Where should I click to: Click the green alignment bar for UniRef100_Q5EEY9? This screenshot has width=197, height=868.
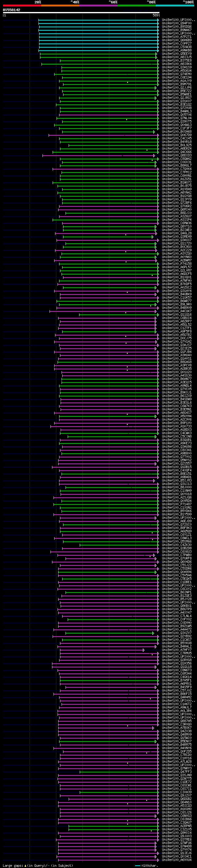pos(98,54)
